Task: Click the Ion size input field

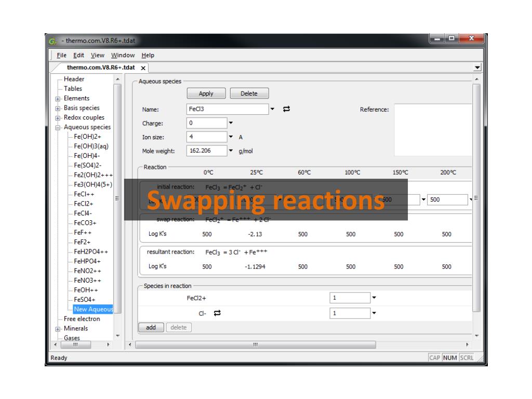Action: pyautogui.click(x=207, y=137)
